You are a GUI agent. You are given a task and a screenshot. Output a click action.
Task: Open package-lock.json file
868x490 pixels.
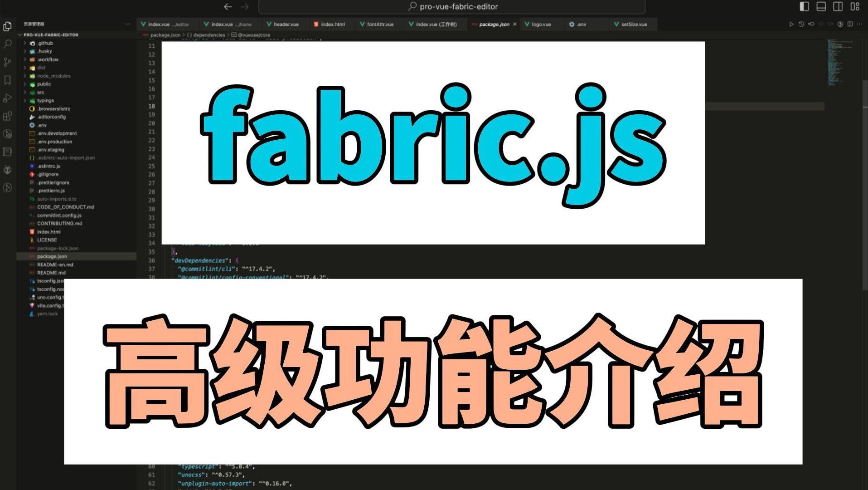[58, 248]
